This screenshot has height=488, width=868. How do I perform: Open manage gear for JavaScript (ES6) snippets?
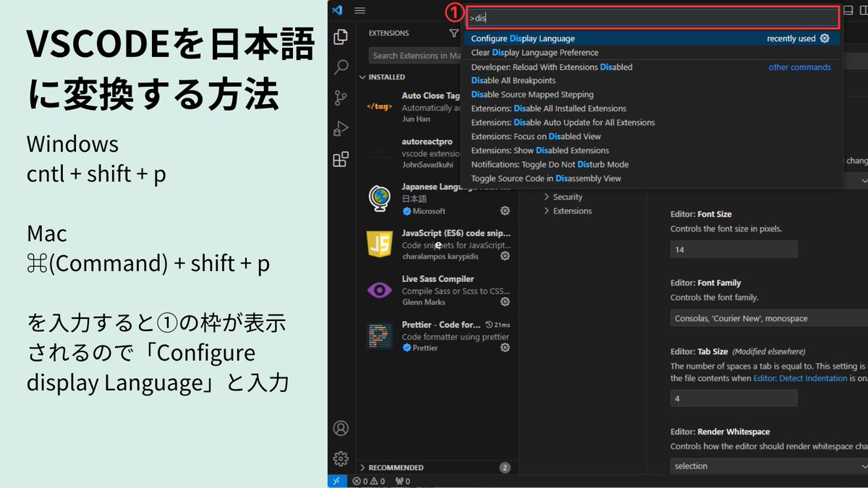[505, 256]
